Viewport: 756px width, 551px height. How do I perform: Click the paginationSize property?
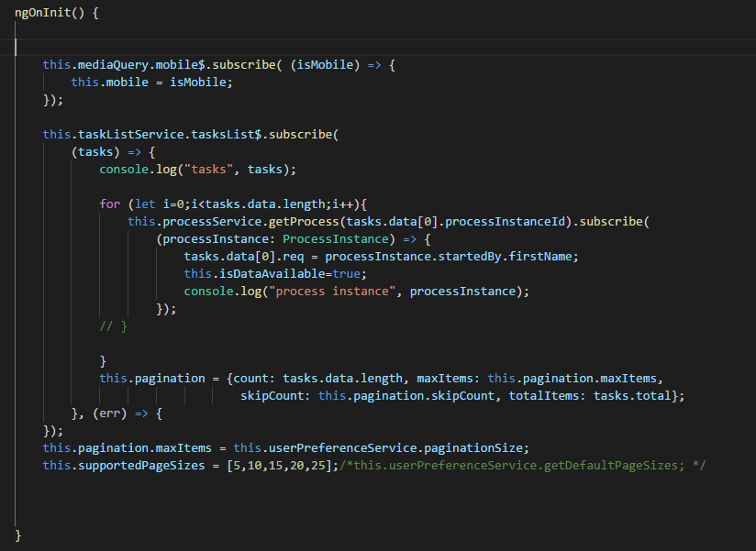[473, 448]
